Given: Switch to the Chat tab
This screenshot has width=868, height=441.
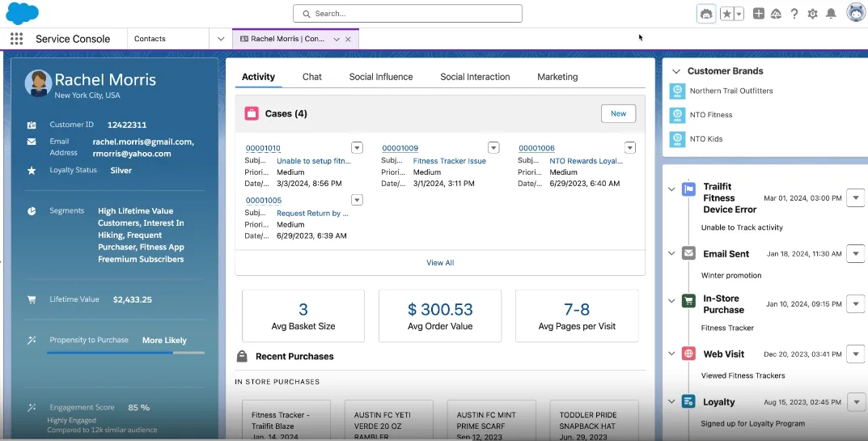Looking at the screenshot, I should (x=311, y=77).
